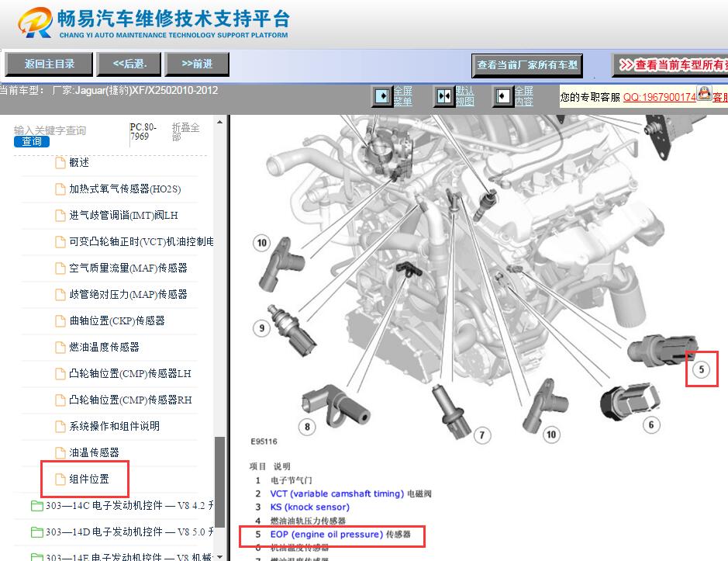Click page icon beside 系统操作和组件说明
This screenshot has height=561, width=728.
coord(60,427)
